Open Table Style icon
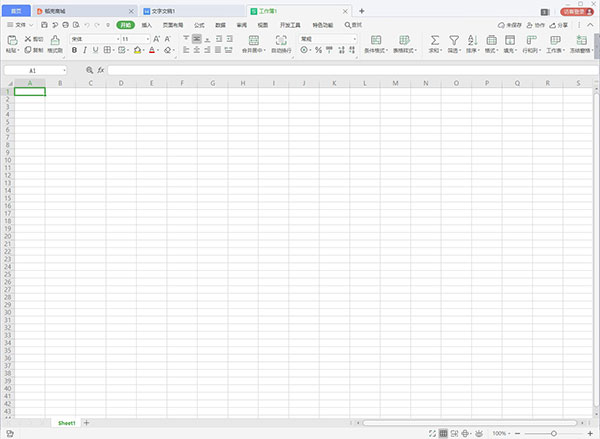The width and height of the screenshot is (600, 439). (404, 40)
